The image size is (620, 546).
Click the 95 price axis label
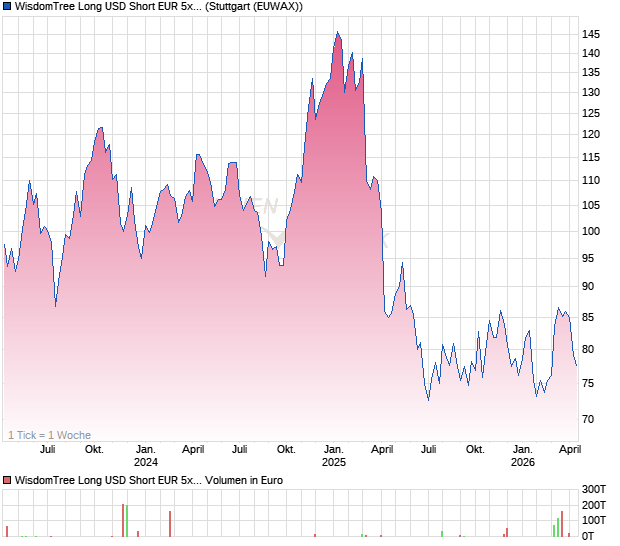[x=588, y=258]
